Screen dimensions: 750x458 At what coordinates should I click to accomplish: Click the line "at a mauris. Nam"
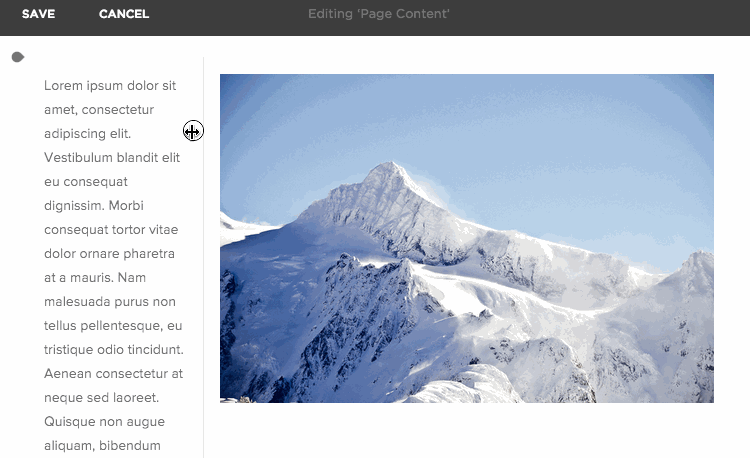tap(95, 278)
